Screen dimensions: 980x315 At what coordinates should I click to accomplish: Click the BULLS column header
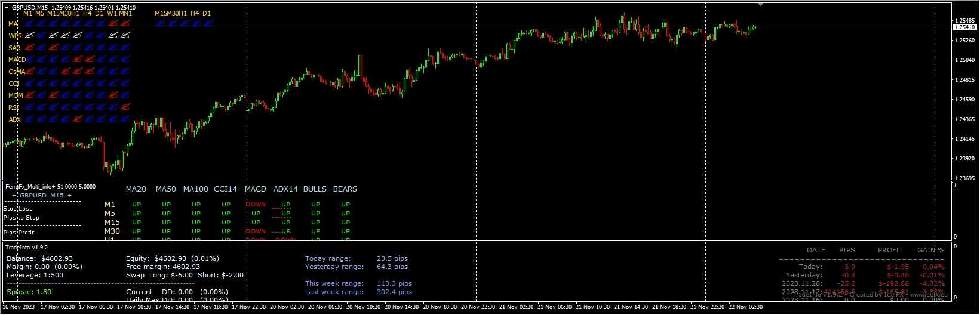pos(315,189)
